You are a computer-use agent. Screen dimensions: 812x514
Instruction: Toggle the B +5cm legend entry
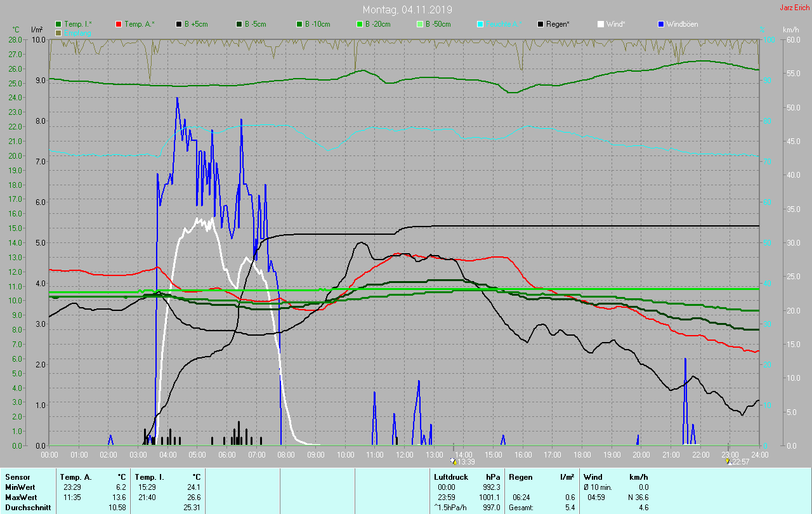[179, 24]
